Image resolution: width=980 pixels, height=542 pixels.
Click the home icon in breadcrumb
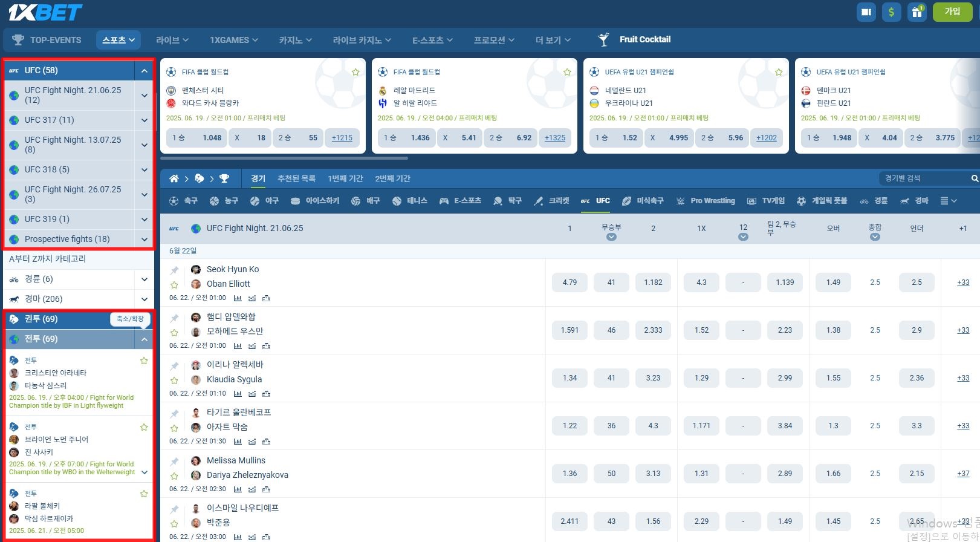pos(174,178)
